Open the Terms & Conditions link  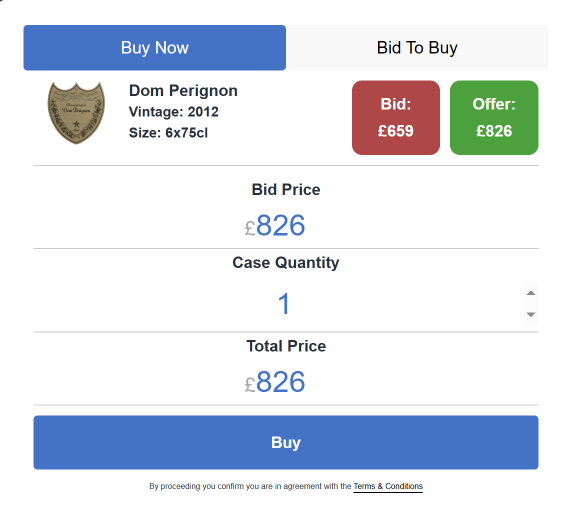tap(388, 486)
